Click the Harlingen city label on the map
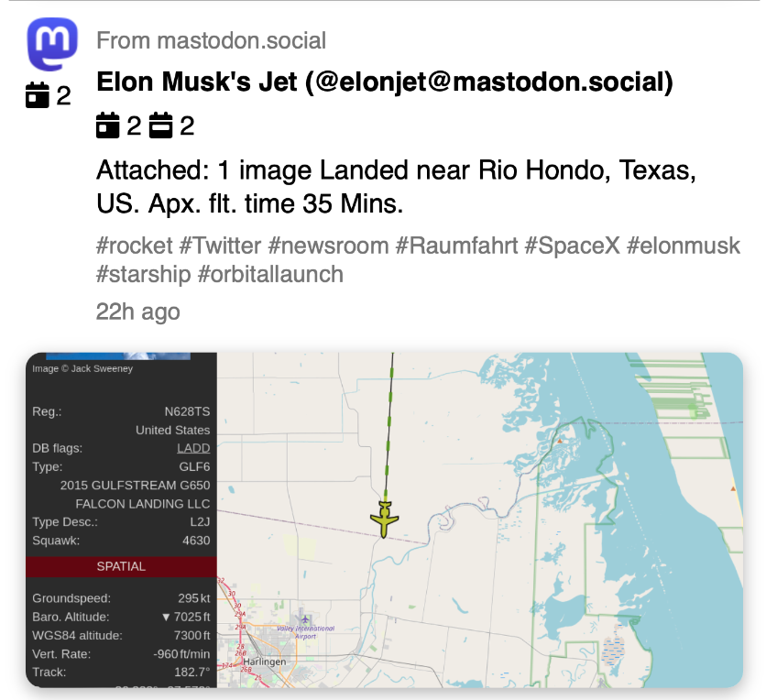766x700 pixels. coord(266,661)
